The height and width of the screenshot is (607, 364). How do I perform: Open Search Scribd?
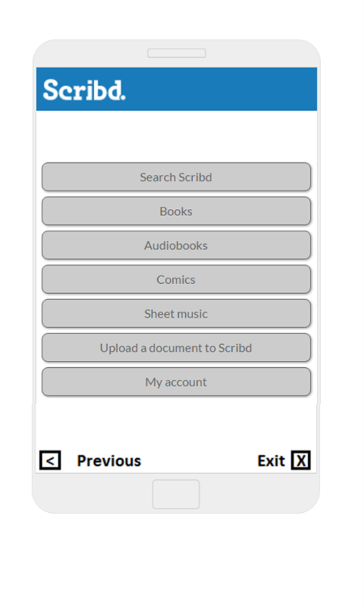[x=176, y=177]
